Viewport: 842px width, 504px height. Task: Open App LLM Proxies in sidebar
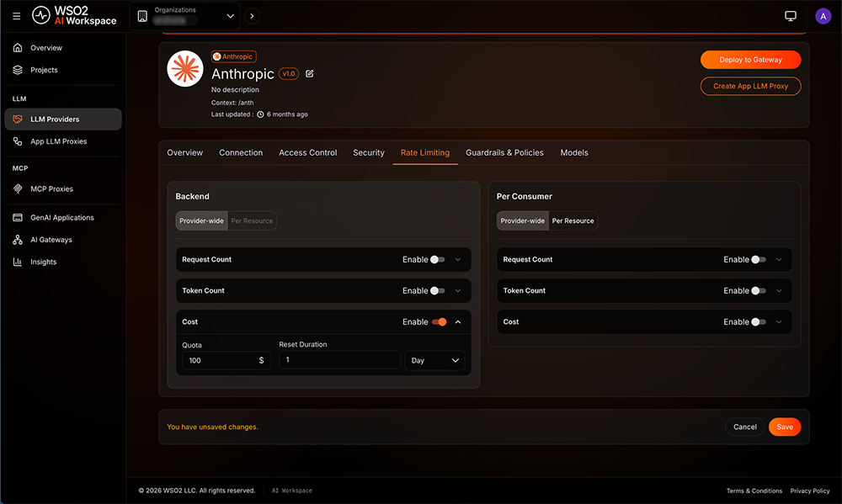tap(63, 141)
